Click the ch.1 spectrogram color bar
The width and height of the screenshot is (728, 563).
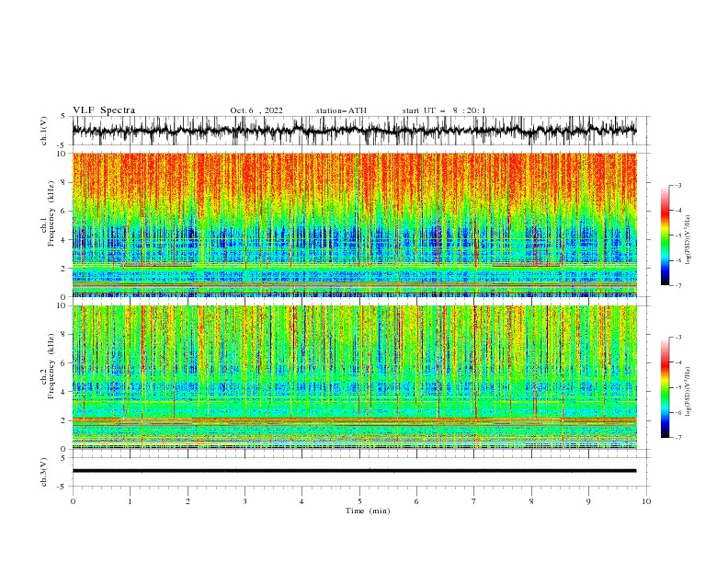point(665,236)
